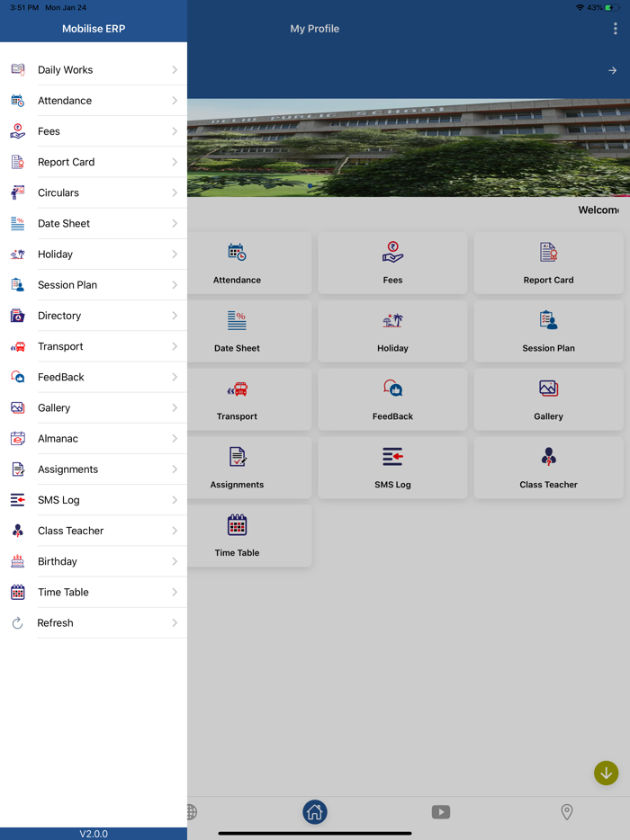Tap the Wi-Fi indicator in status bar
Image resolution: width=630 pixels, height=840 pixels.
(x=580, y=7)
